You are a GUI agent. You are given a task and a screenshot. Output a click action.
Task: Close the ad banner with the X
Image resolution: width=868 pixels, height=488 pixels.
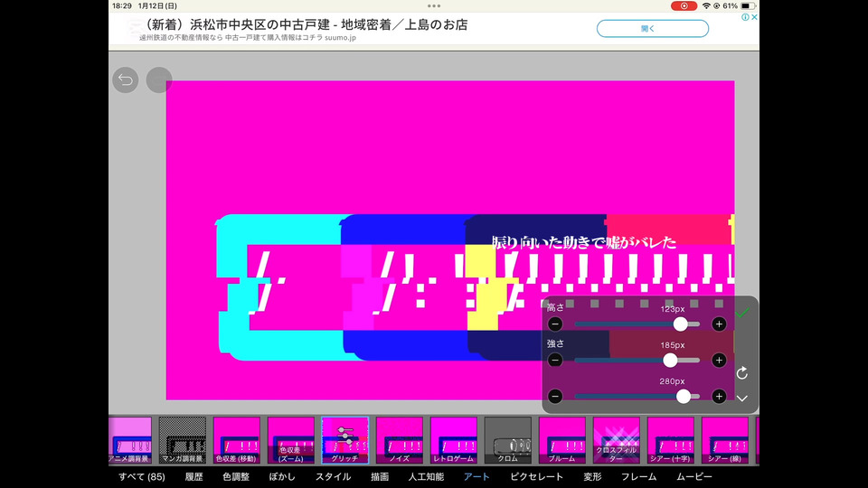[754, 17]
